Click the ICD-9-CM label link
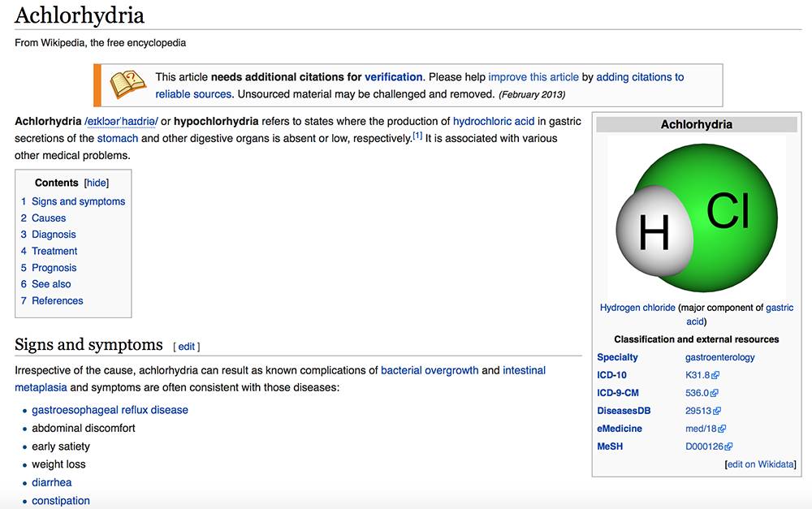The image size is (812, 509). pyautogui.click(x=618, y=393)
